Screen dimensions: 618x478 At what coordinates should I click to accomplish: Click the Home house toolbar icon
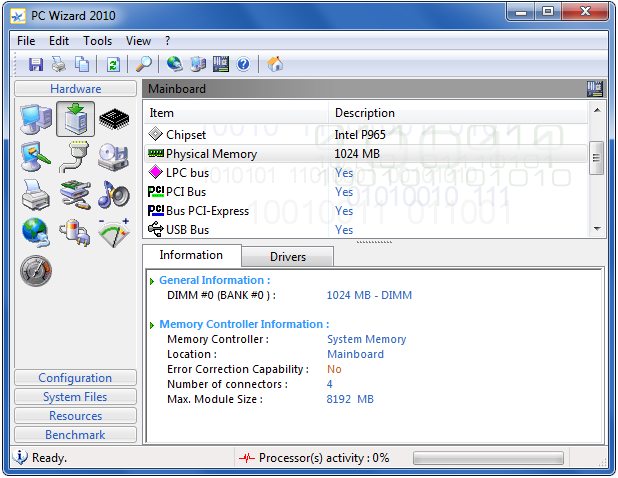click(275, 64)
